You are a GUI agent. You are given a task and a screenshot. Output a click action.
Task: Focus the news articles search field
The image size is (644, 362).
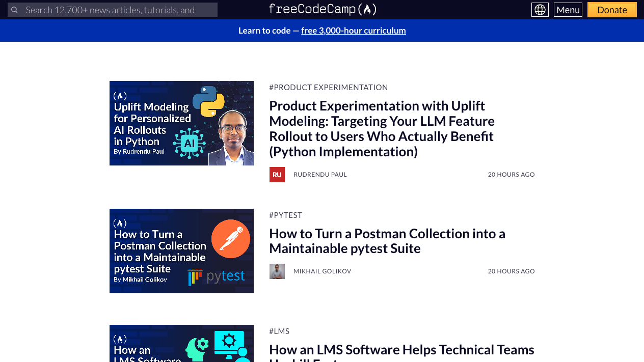113,10
